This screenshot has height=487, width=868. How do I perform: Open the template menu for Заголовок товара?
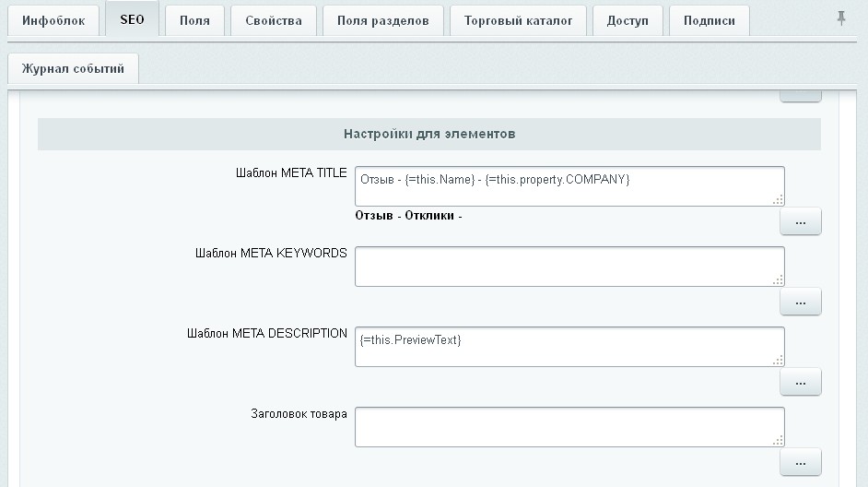point(800,462)
